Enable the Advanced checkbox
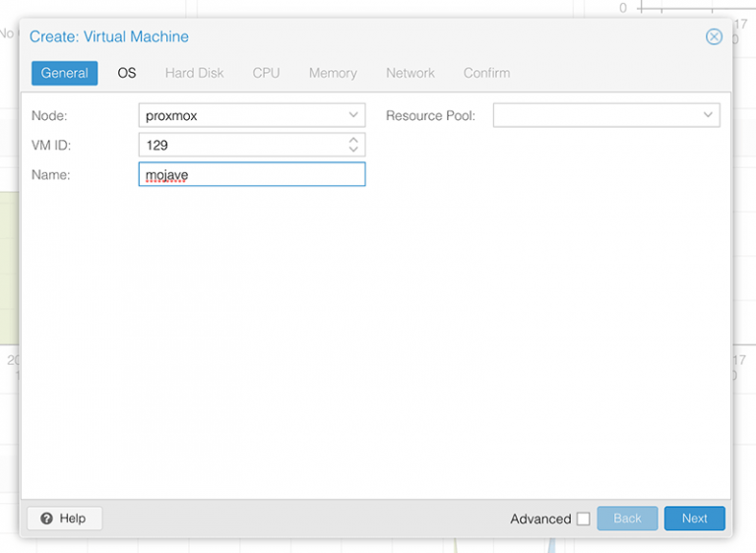Viewport: 756px width, 553px height. pos(583,519)
